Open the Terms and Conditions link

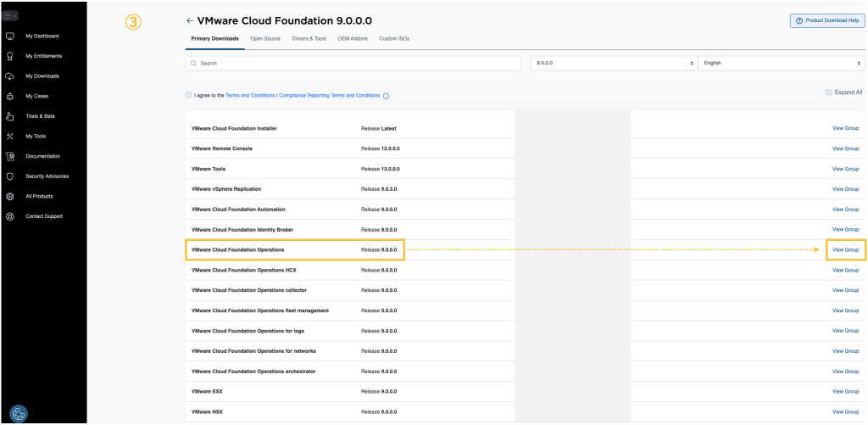click(250, 95)
